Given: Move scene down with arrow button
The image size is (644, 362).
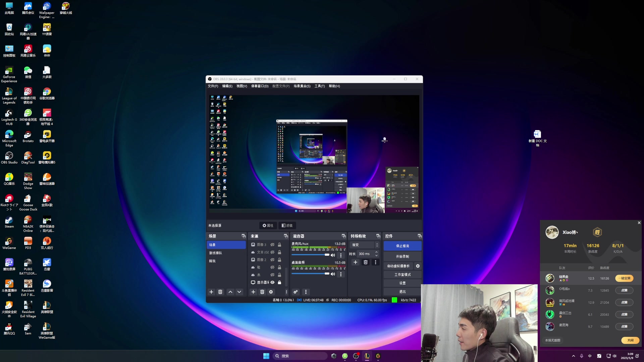Looking at the screenshot, I should pos(239,292).
